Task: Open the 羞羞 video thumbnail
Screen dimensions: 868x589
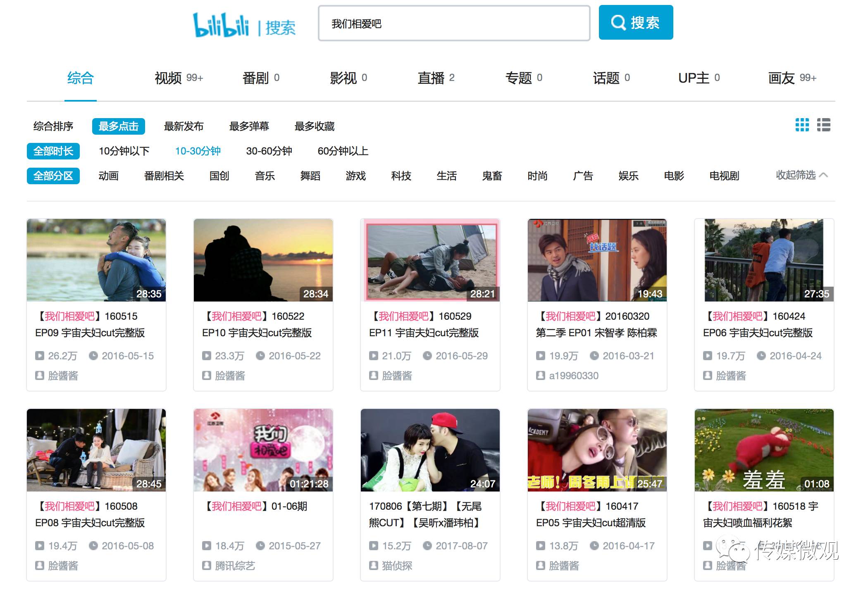Action: [x=763, y=450]
